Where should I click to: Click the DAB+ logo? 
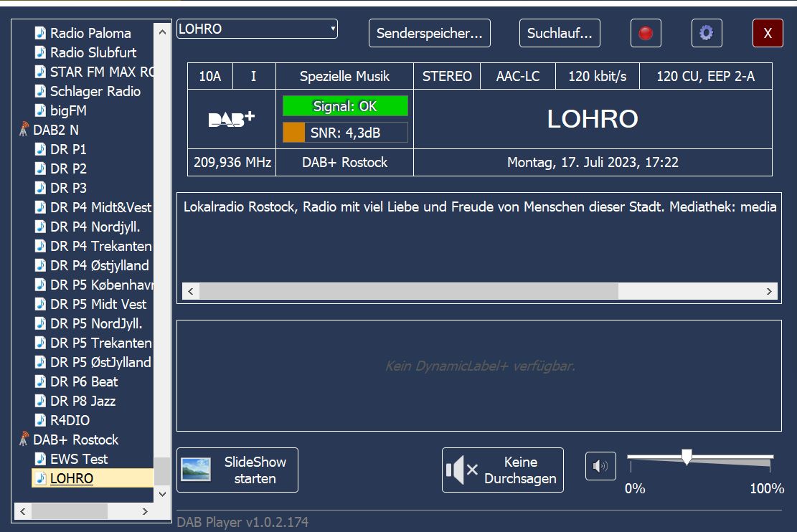231,119
